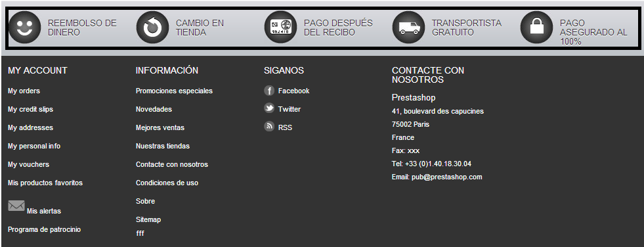Open Nuestras tiendas
The width and height of the screenshot is (644, 247).
click(x=163, y=146)
